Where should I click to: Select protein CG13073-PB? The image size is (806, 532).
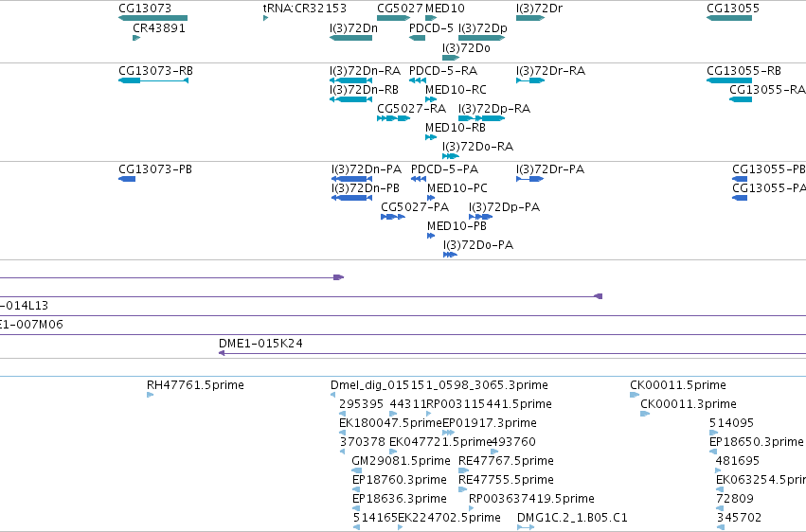[127, 179]
